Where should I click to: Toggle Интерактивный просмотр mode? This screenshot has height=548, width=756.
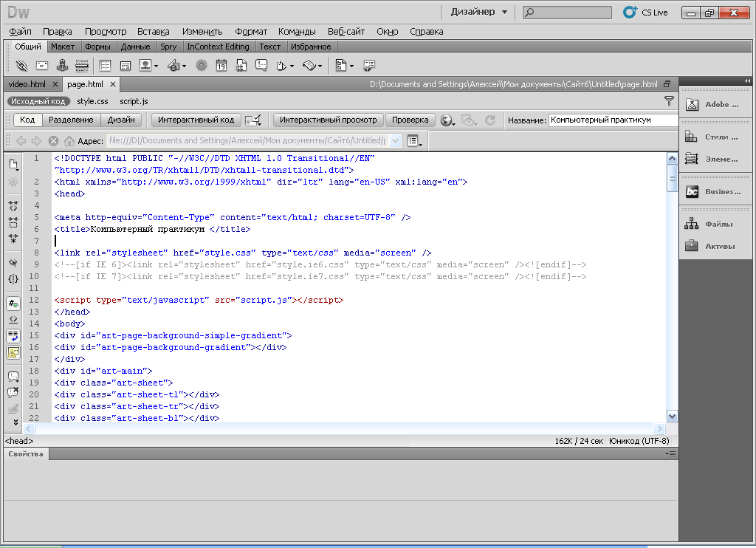click(329, 120)
